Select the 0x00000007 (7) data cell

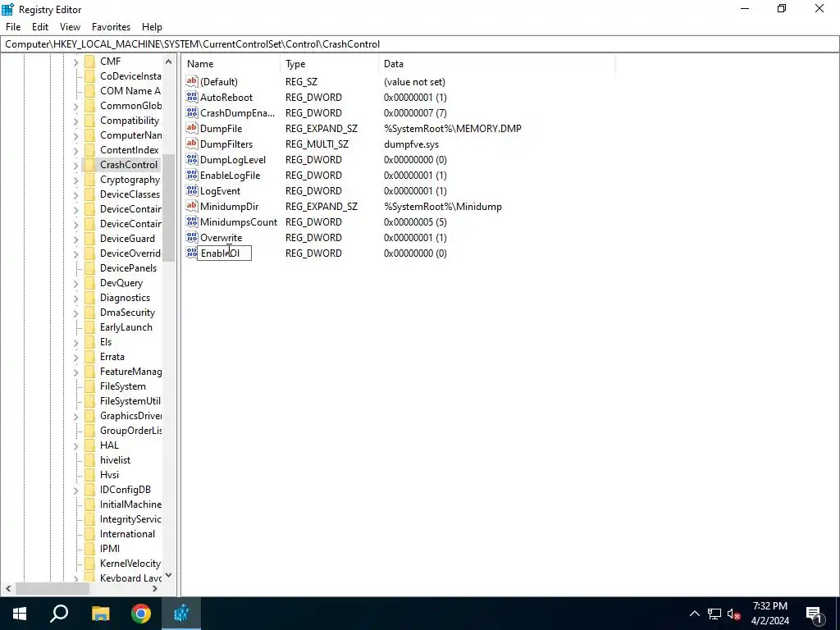pyautogui.click(x=415, y=113)
